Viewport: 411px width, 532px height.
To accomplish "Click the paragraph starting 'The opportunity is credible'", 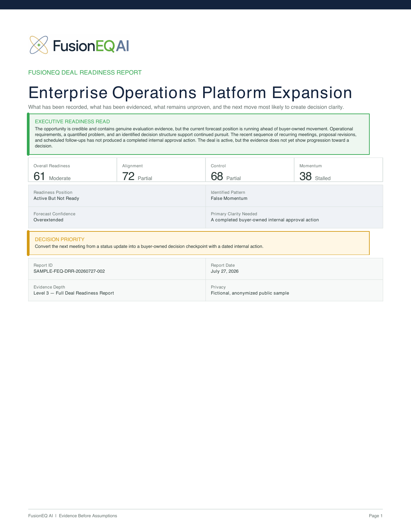I will [x=196, y=137].
